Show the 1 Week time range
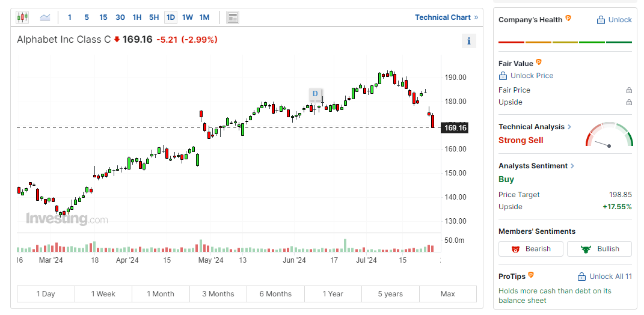This screenshot has height=315, width=644. click(103, 294)
